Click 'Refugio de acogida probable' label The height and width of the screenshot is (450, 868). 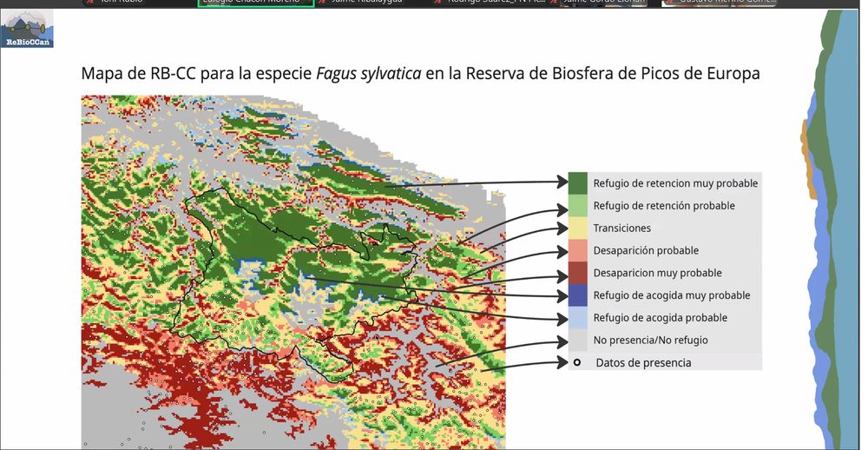pos(661,318)
